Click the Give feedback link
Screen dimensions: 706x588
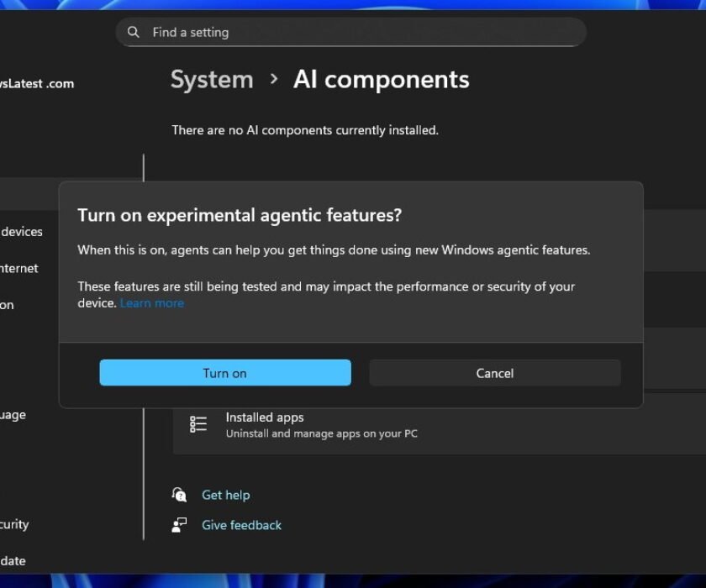241,525
